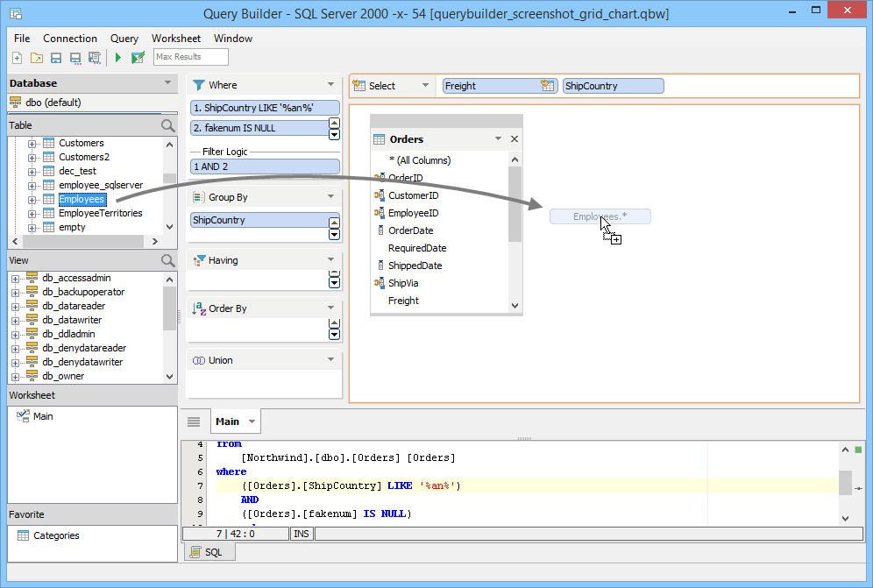Switch to the SQL tab at bottom
The image size is (873, 588).
[209, 552]
